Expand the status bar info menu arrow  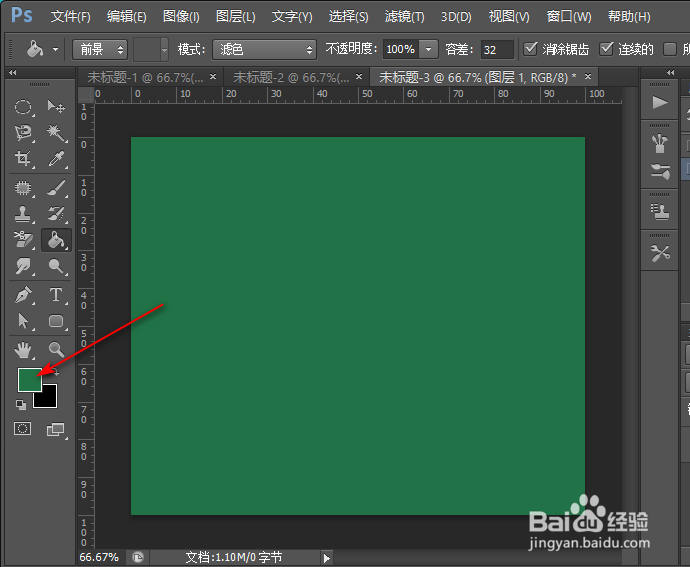coord(327,558)
